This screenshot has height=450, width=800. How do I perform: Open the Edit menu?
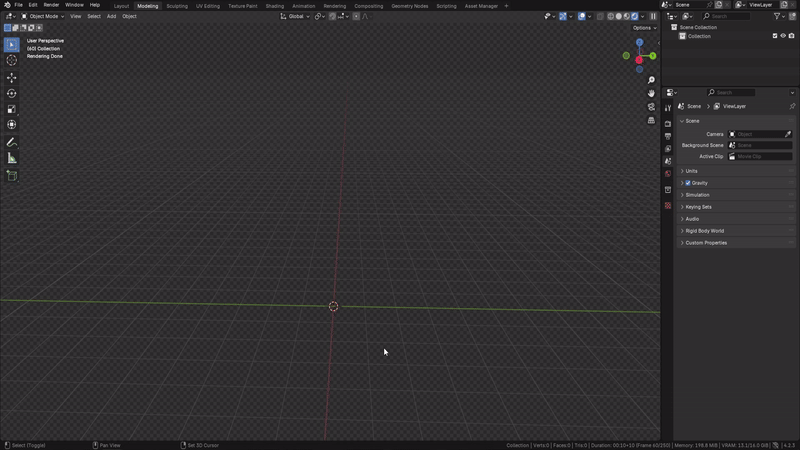coord(33,5)
